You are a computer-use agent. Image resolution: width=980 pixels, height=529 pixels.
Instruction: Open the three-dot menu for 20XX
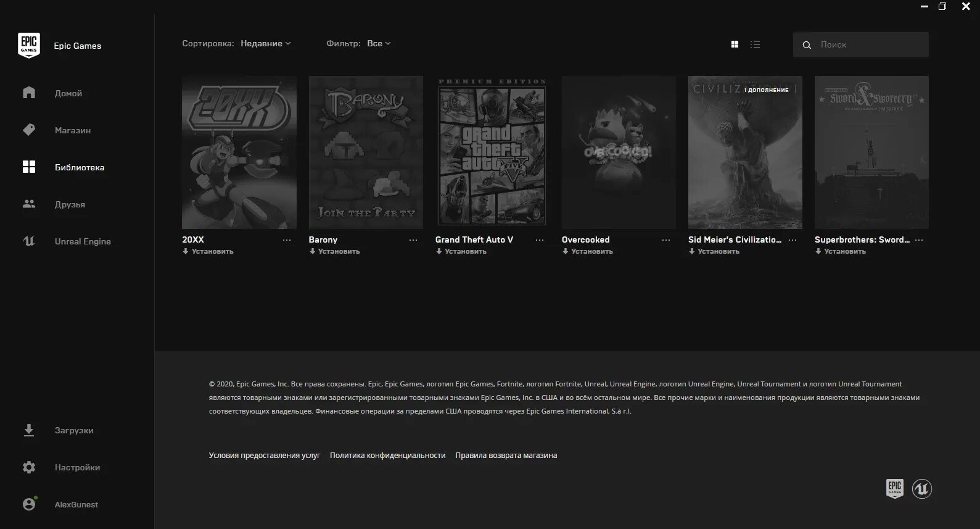point(287,240)
